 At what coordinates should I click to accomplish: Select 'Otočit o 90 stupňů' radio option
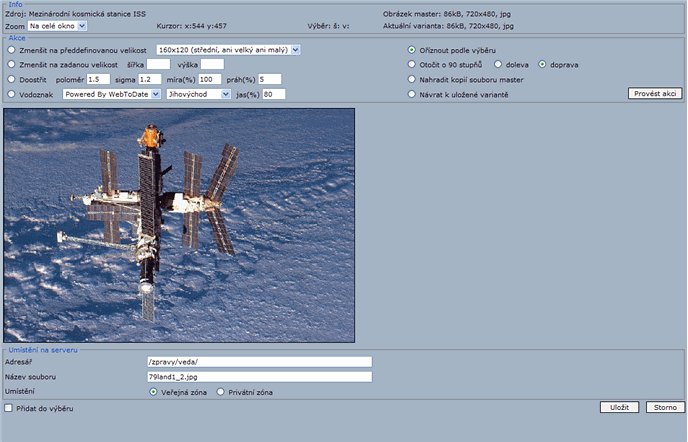pyautogui.click(x=412, y=64)
